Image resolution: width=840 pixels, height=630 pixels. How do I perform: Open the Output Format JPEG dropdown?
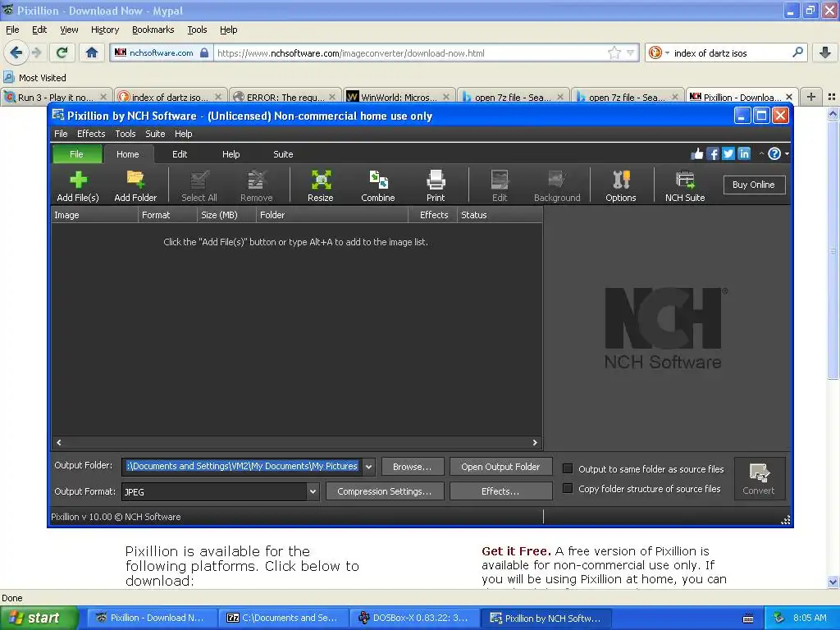313,492
